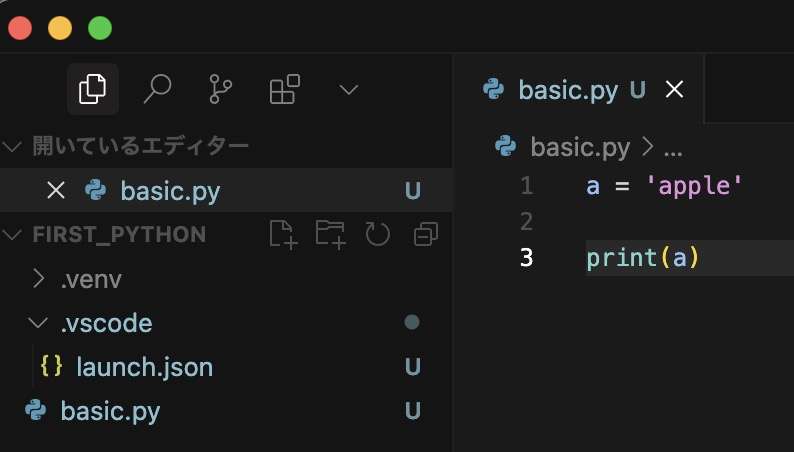Open the Extensions view icon

[285, 89]
